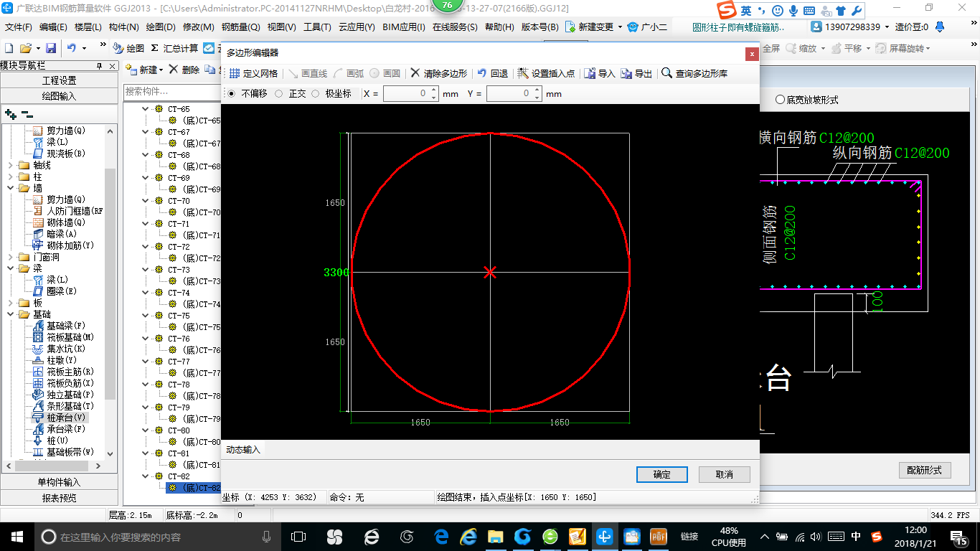Click expand-all plus icon in navigation pane
980x551 pixels.
10,113
